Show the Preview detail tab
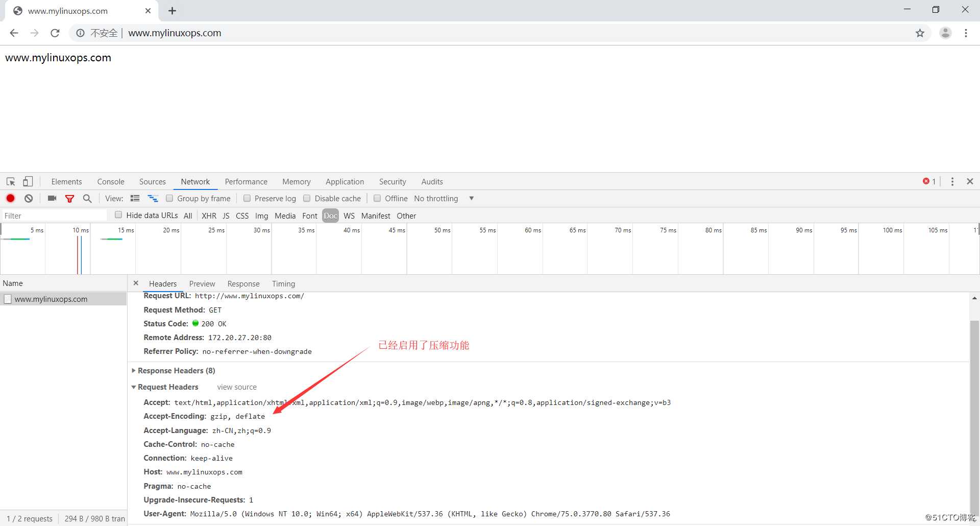The image size is (980, 526). (x=202, y=284)
